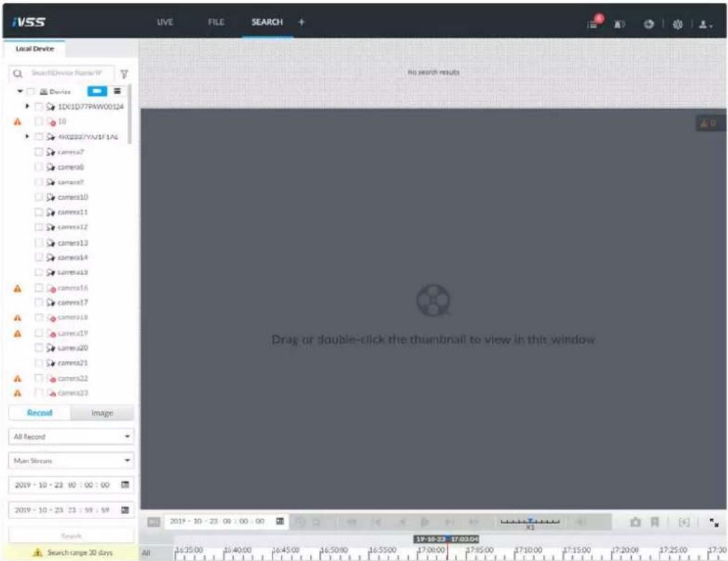Open calendar for start time field

(x=125, y=484)
